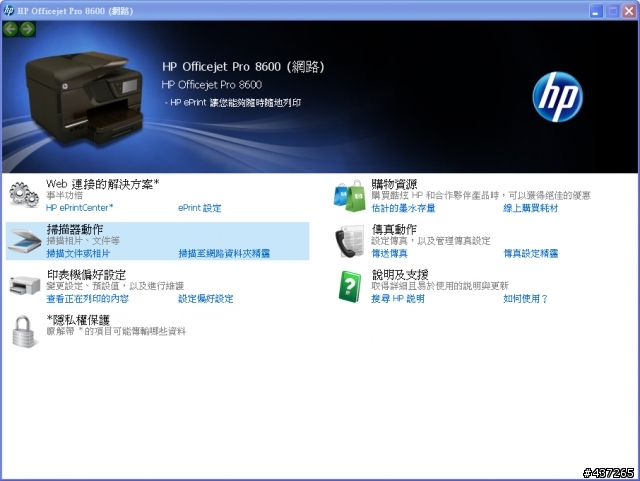Click the HP icon in title bar
This screenshot has width=640, height=481.
tap(8, 11)
